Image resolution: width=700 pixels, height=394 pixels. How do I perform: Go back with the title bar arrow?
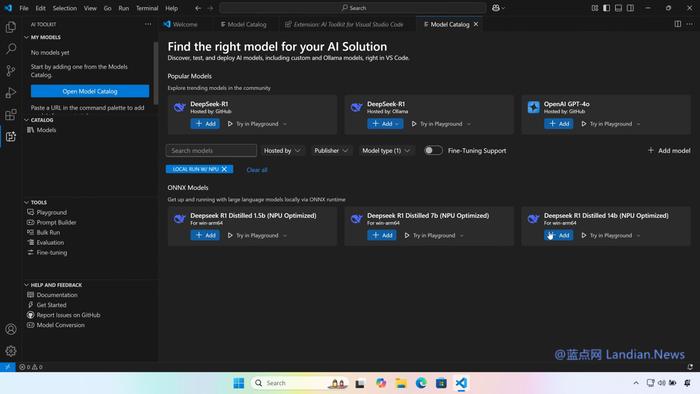pos(198,8)
